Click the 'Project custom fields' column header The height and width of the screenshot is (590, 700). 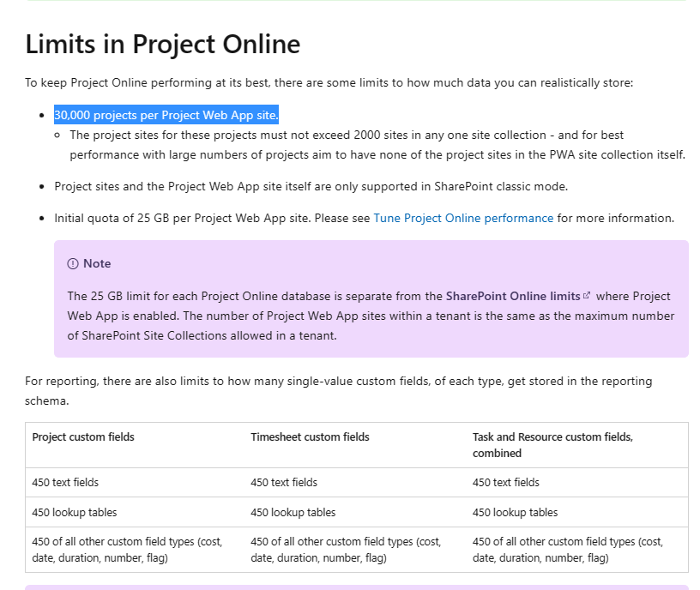tap(83, 436)
